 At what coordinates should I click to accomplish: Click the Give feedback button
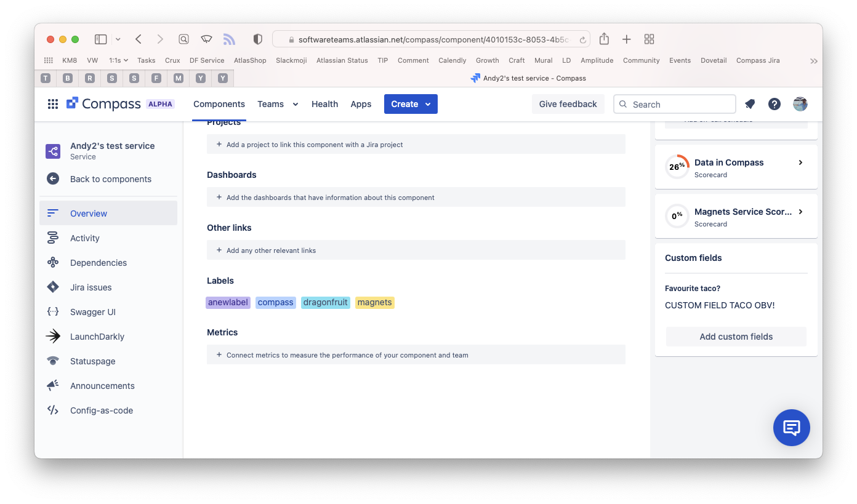pyautogui.click(x=568, y=104)
